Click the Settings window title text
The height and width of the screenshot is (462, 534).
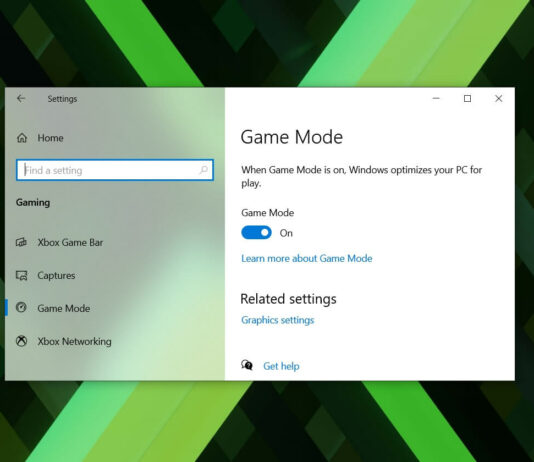[x=62, y=99]
